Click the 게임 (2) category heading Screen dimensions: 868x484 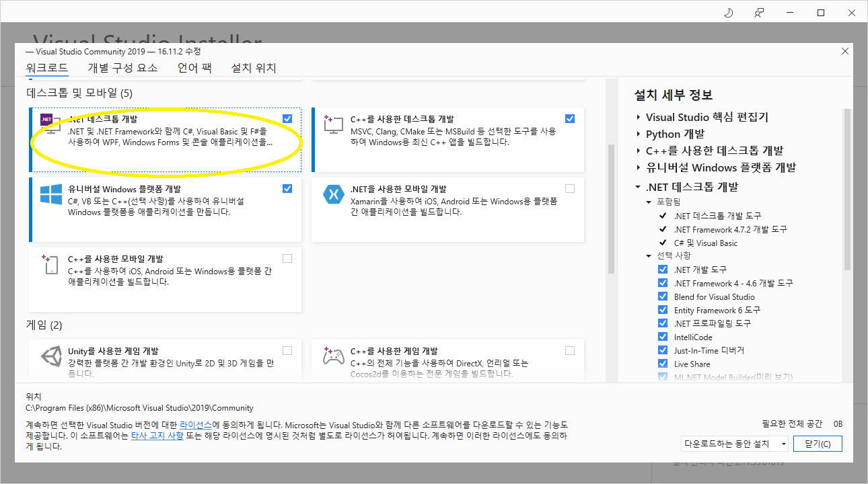pos(44,325)
